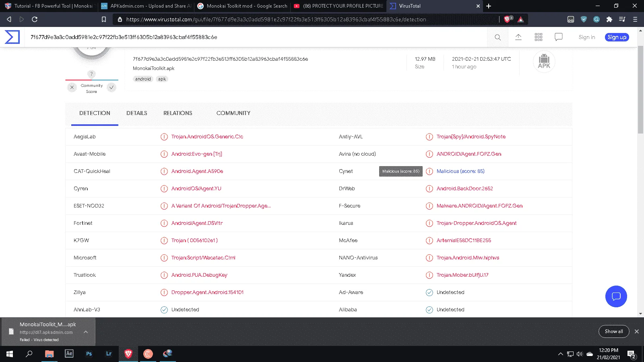Click the warning icon next to Trojan.AndroidOS.Generic.C!c
Image resolution: width=644 pixels, height=362 pixels.
click(x=164, y=137)
